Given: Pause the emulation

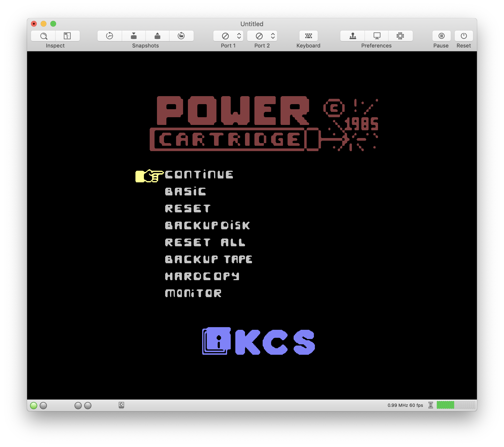Looking at the screenshot, I should pos(441,36).
